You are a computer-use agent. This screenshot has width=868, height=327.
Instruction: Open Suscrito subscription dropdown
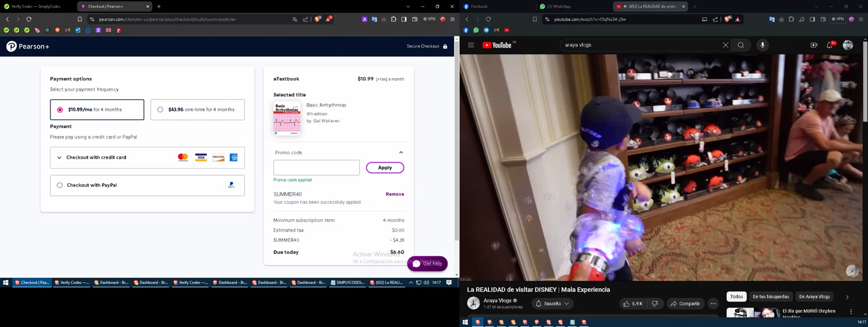[x=552, y=303]
